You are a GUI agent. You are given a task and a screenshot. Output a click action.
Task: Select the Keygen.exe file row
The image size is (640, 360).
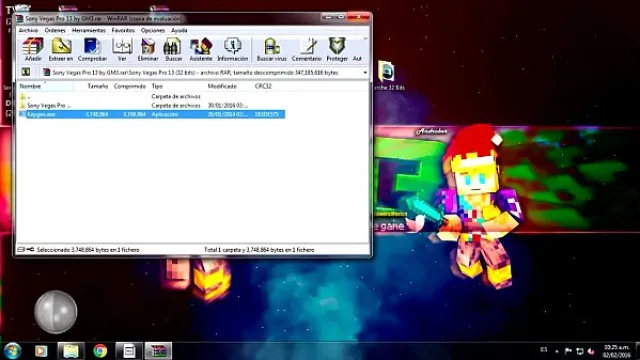(151, 114)
